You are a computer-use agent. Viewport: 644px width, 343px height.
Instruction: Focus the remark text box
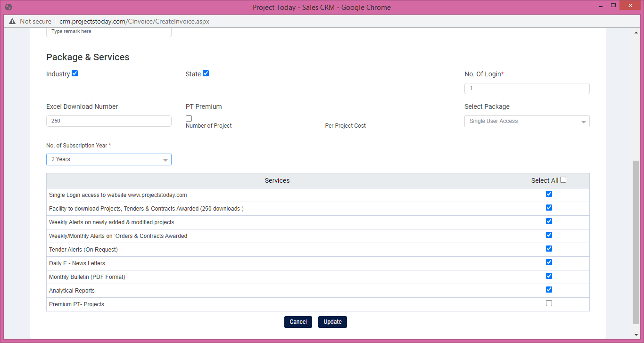[108, 32]
